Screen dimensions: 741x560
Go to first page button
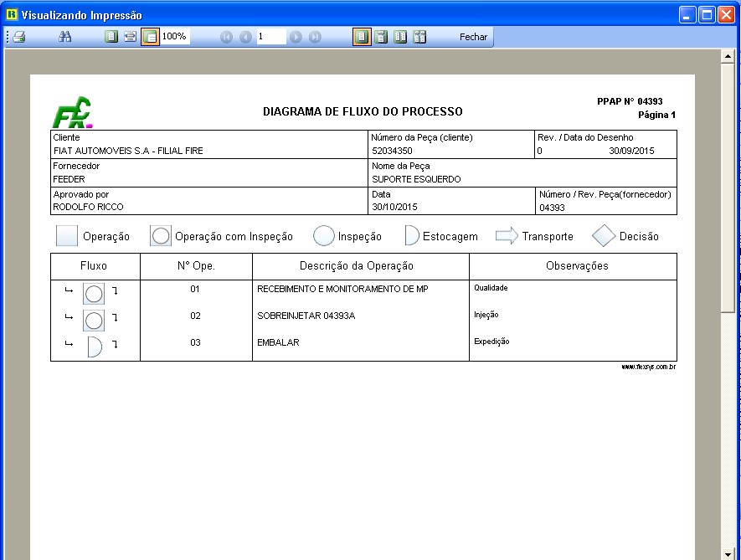[x=226, y=37]
